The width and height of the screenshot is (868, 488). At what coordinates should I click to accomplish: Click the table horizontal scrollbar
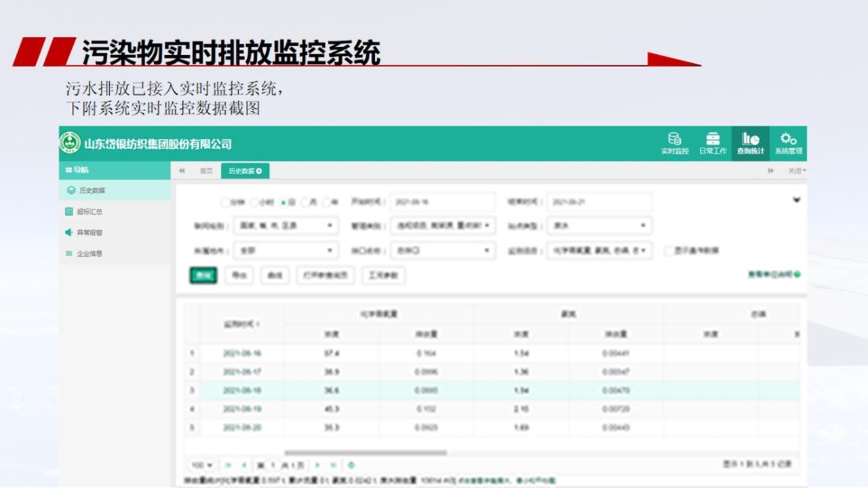tap(366, 453)
